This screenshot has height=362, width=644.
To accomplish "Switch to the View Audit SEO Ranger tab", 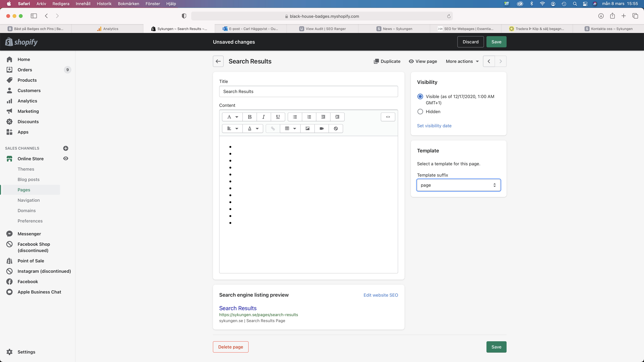I will pos(322,29).
